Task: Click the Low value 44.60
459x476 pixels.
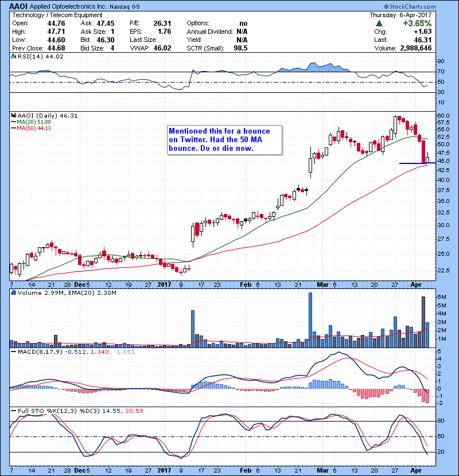Action: [56, 40]
